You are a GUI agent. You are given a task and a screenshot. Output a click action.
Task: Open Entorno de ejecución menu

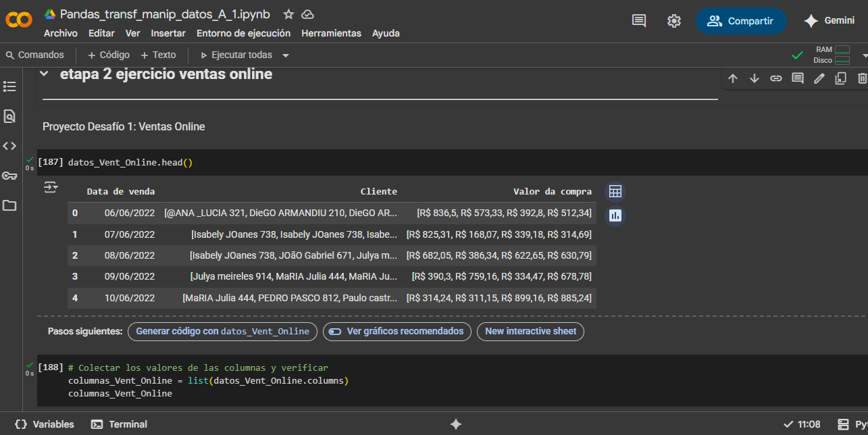[x=243, y=33]
